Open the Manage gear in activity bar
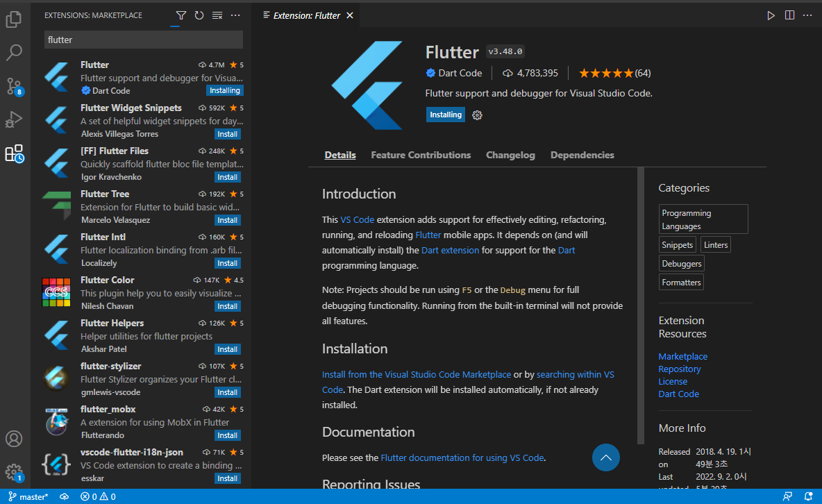The height and width of the screenshot is (504, 822). (x=14, y=472)
